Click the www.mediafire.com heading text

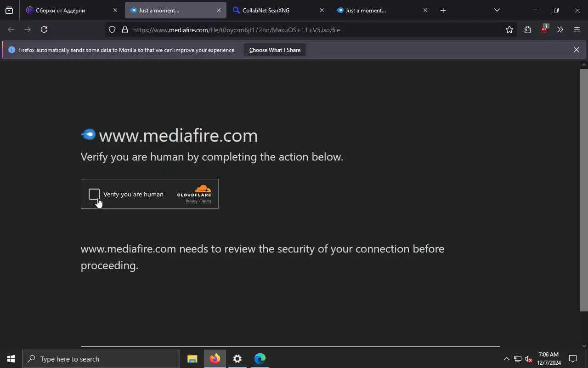point(178,135)
